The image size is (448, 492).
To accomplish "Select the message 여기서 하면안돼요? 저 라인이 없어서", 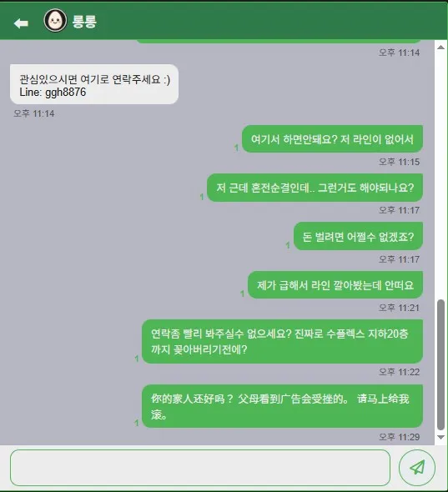I will click(332, 138).
